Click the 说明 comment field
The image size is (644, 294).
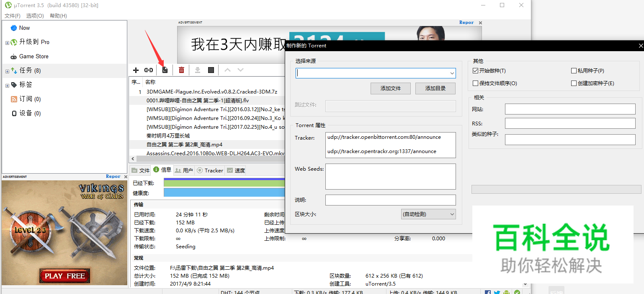coord(390,200)
